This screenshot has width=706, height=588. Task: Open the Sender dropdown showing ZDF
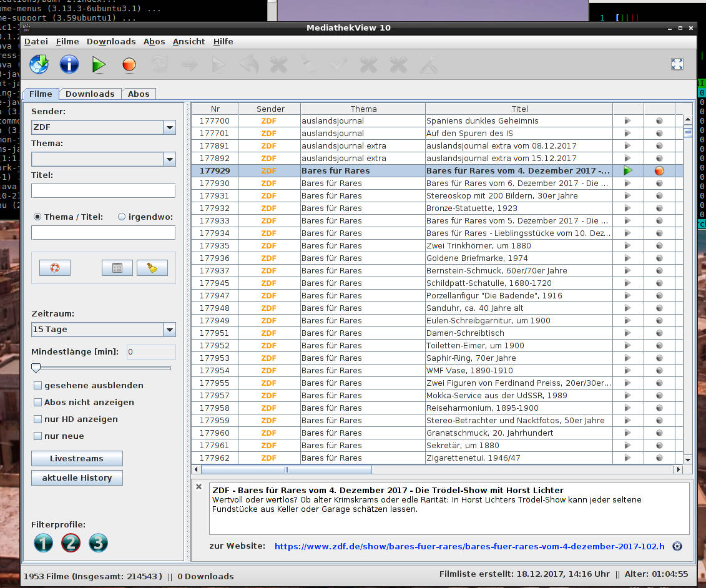[169, 127]
